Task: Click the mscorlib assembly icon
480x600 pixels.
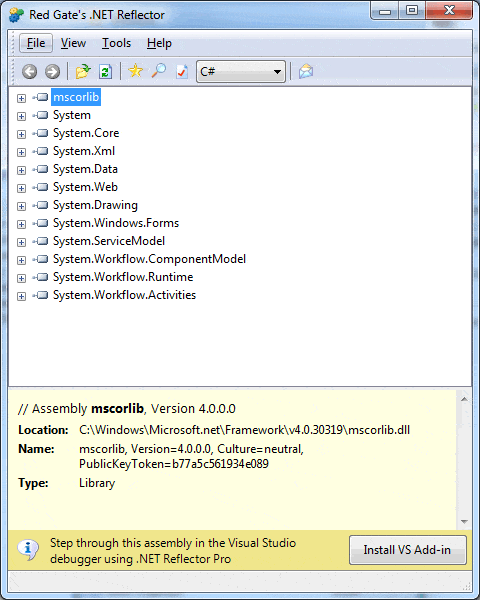Action: point(41,97)
